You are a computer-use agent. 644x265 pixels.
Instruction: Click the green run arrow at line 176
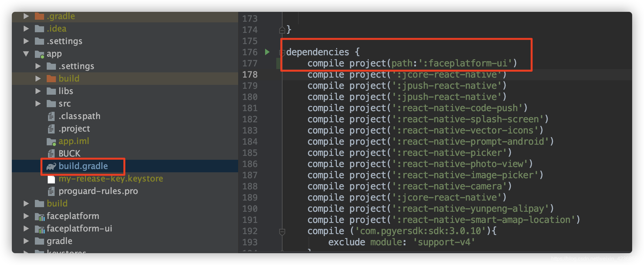[x=267, y=52]
